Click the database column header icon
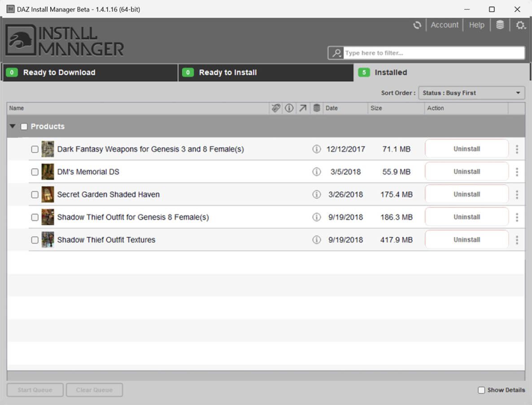The height and width of the screenshot is (405, 532). pos(317,108)
